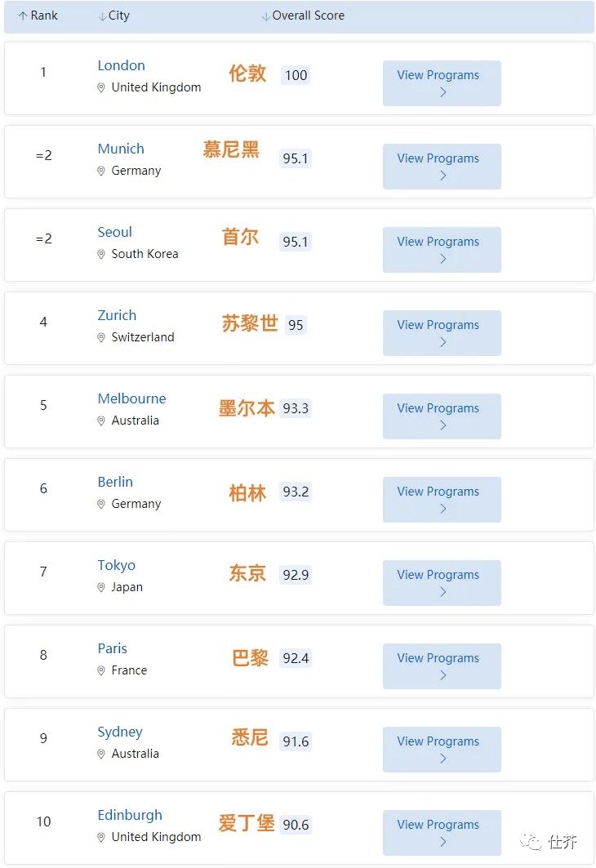
Task: Sort by Rank column arrow
Action: coord(23,16)
